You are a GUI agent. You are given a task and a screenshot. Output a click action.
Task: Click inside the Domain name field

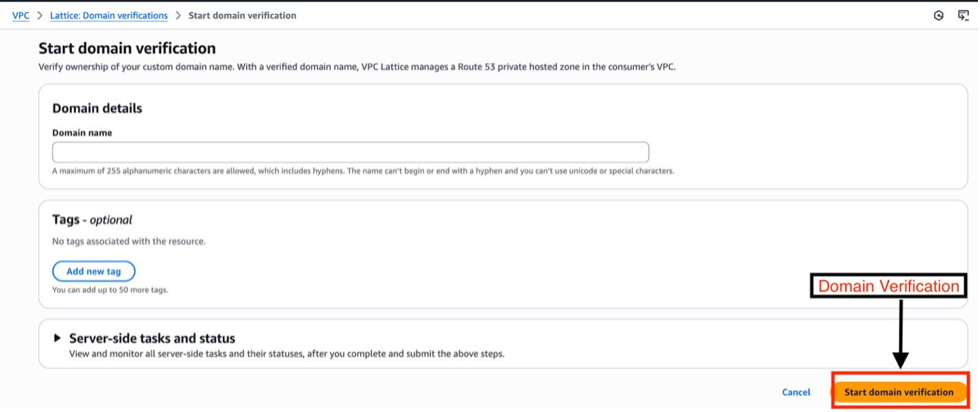click(x=351, y=152)
